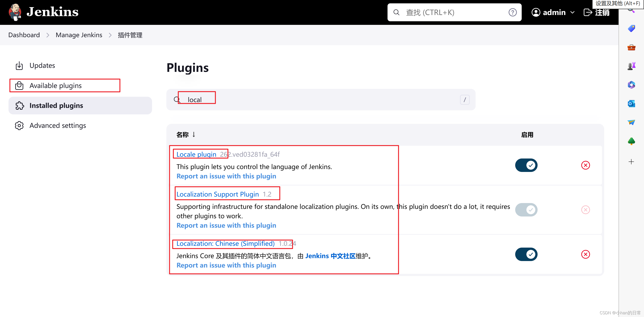The height and width of the screenshot is (317, 644).
Task: Report an issue for Localization Support Plugin
Action: pos(226,225)
